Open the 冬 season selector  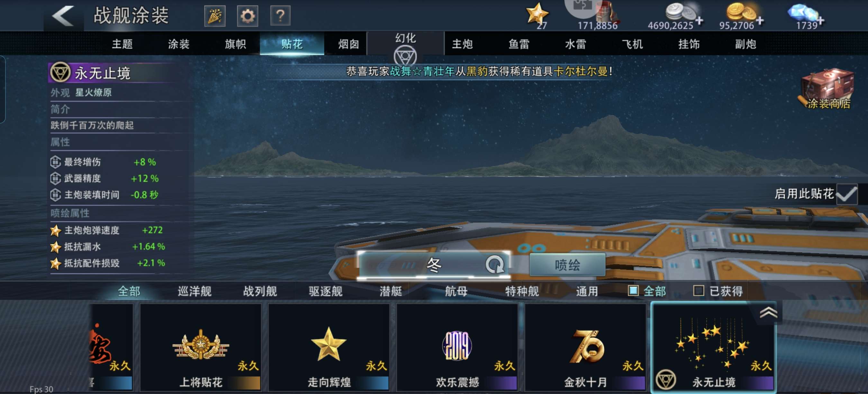[x=434, y=265]
